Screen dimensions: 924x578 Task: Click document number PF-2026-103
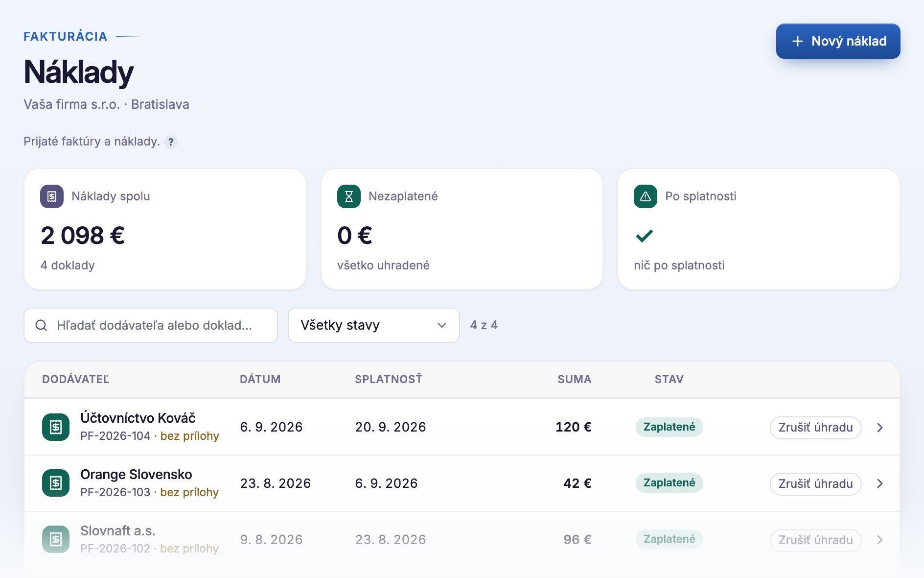pyautogui.click(x=115, y=492)
